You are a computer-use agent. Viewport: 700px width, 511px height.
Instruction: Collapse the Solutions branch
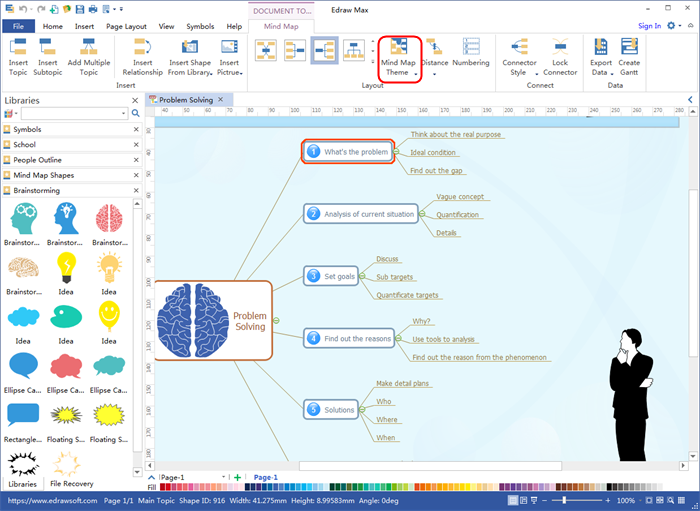362,409
